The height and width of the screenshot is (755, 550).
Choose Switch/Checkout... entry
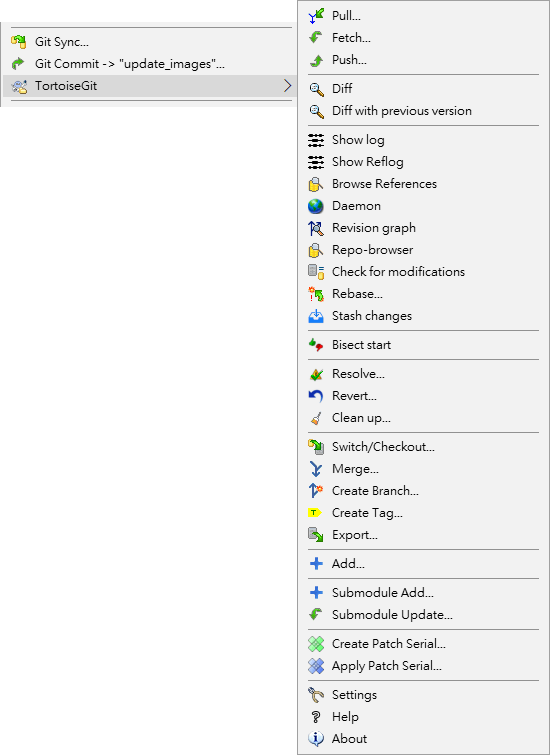tap(424, 447)
